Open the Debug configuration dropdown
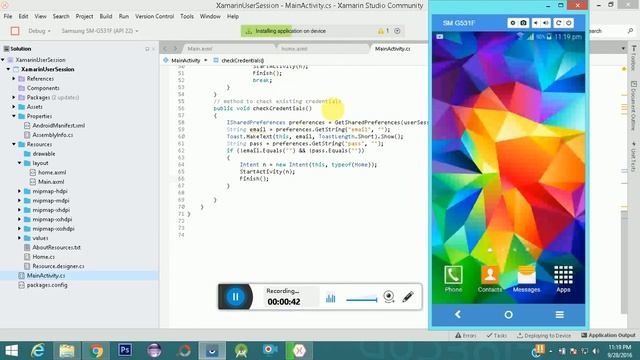The width and height of the screenshot is (640, 360). 39,31
